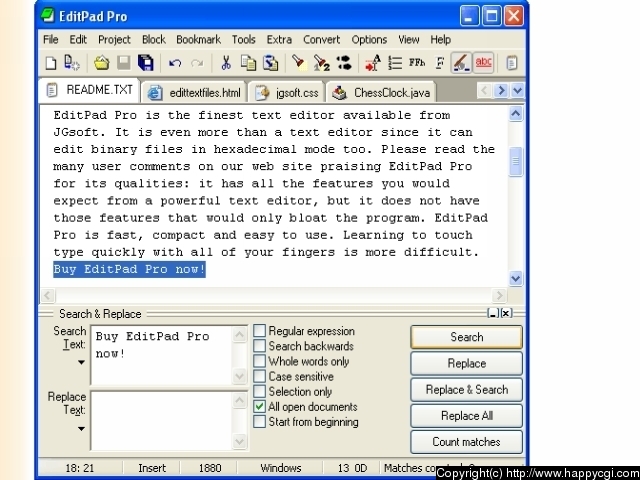Enable the Regular expression checkbox

coord(260,331)
